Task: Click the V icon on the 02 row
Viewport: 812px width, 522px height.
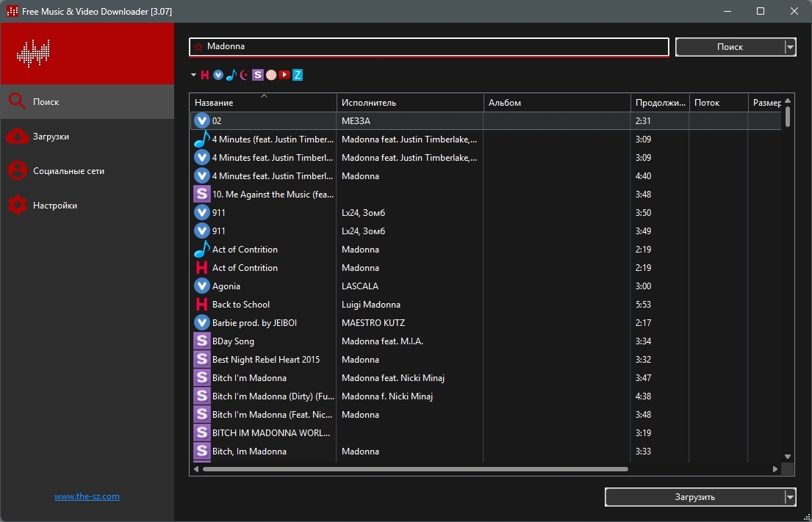Action: click(x=202, y=120)
